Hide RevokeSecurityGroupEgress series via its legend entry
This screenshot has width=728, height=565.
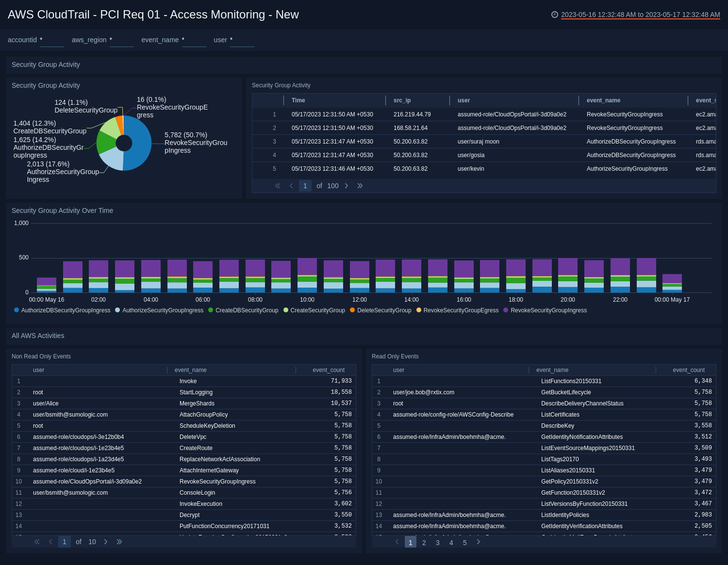[460, 310]
